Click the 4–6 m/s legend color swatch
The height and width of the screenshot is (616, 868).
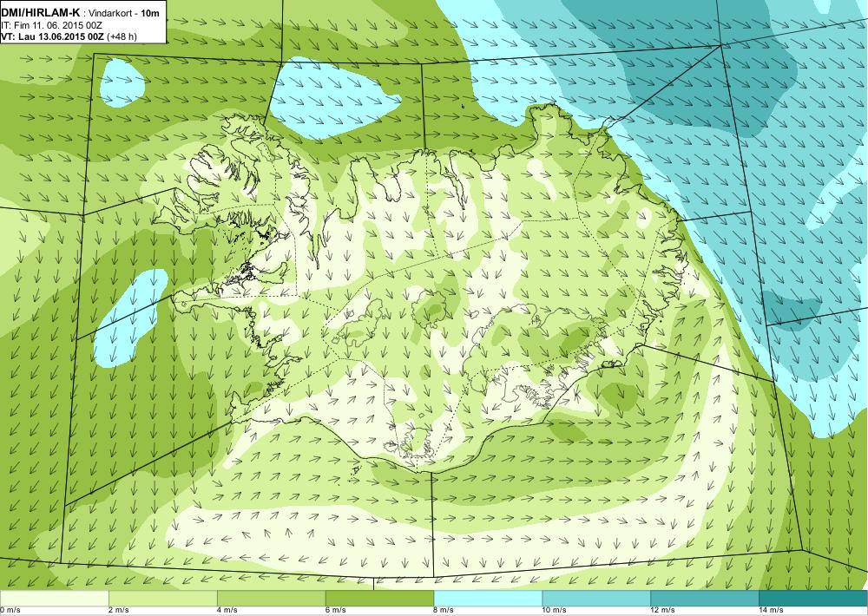tap(271, 599)
